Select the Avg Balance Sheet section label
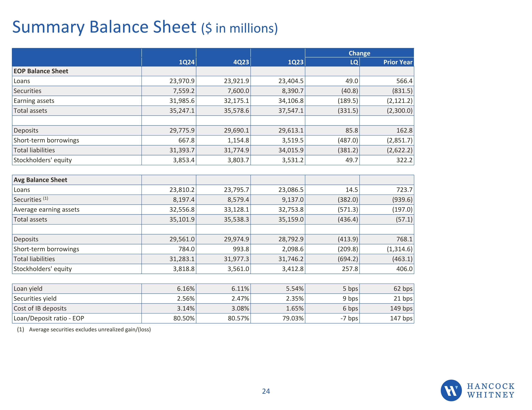 [40, 180]
